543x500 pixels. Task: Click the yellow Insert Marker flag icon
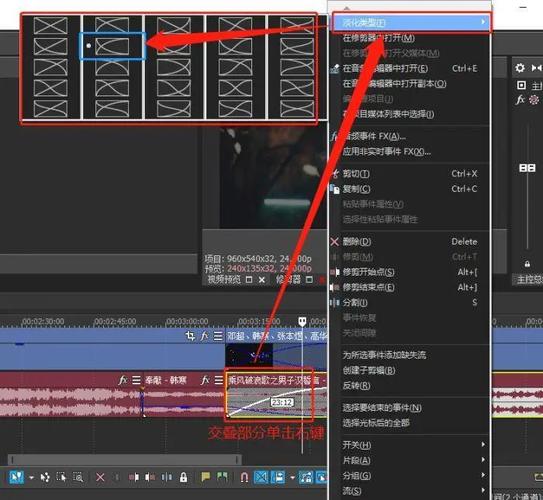pos(206,477)
